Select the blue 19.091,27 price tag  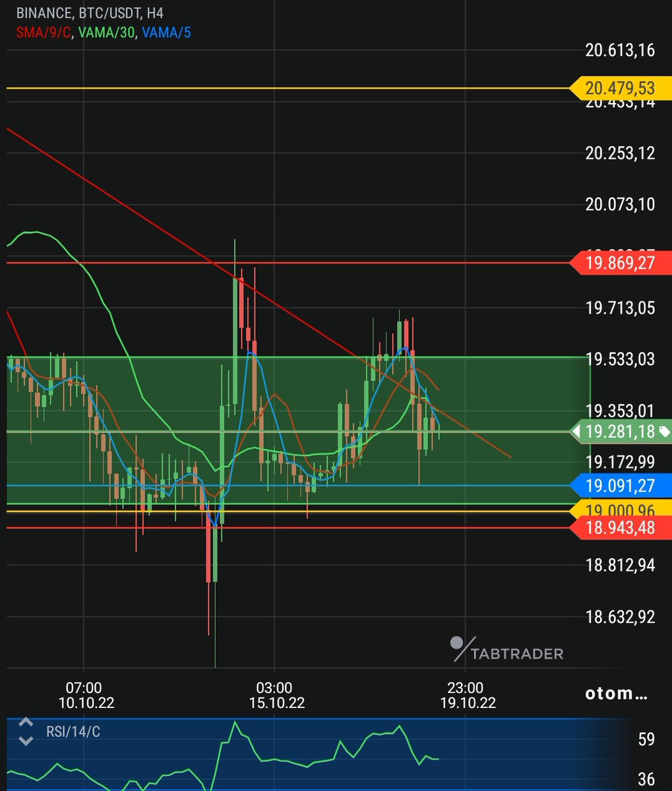click(x=620, y=486)
